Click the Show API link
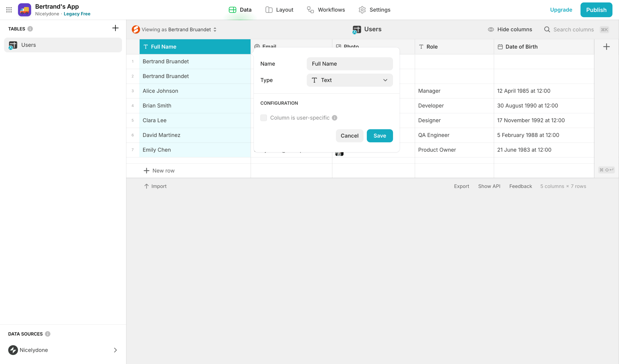This screenshot has width=619, height=364. (x=489, y=186)
